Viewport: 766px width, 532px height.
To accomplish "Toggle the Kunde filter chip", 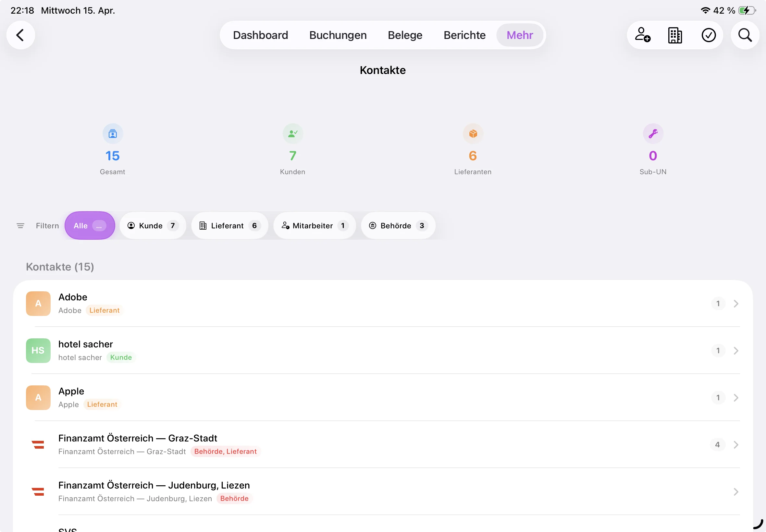I will coord(153,226).
